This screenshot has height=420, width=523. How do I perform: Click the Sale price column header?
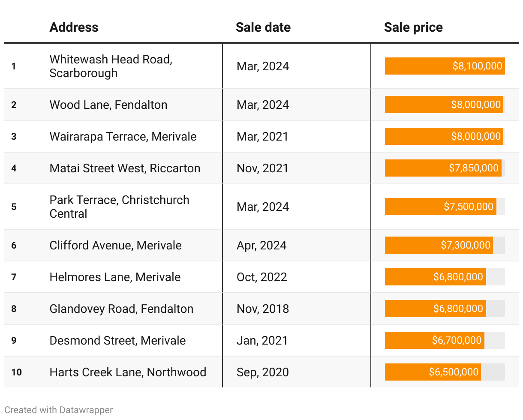pos(413,27)
